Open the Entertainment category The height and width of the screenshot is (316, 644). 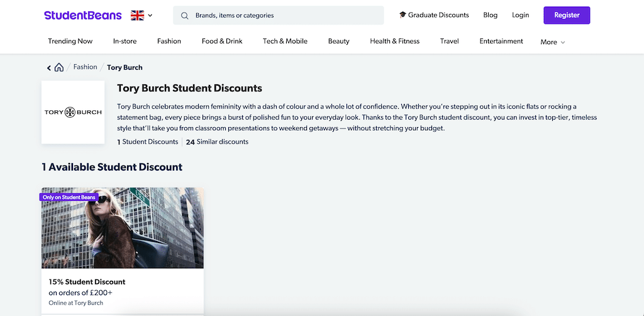click(x=501, y=41)
